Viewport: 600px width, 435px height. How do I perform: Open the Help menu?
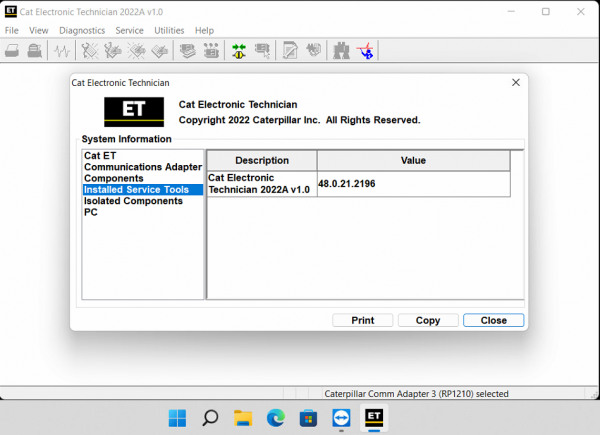tap(204, 31)
